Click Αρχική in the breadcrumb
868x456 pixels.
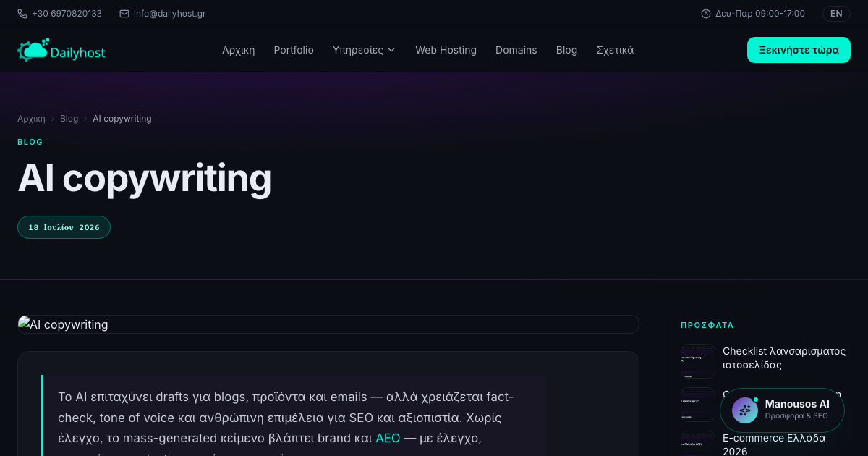coord(31,119)
